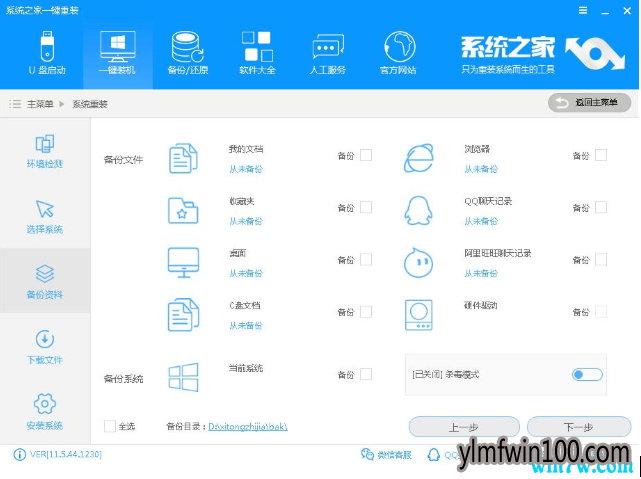
Task: Click the QQ聊天记录 penguin icon
Action: 418,210
